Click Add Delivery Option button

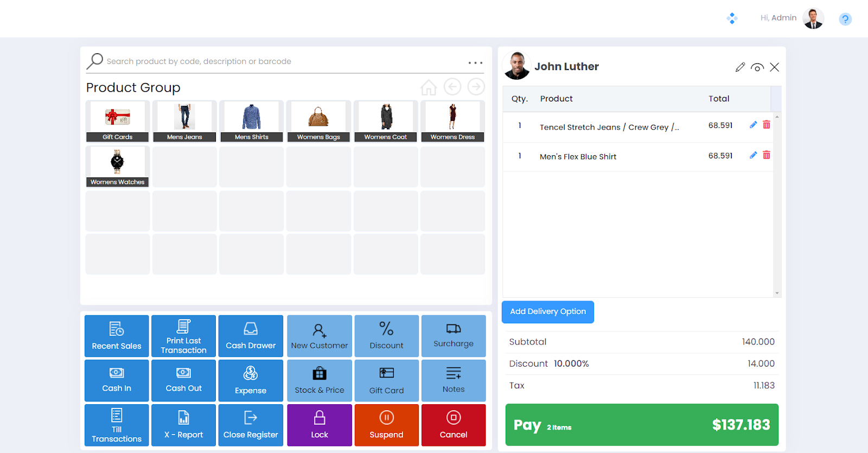tap(547, 312)
